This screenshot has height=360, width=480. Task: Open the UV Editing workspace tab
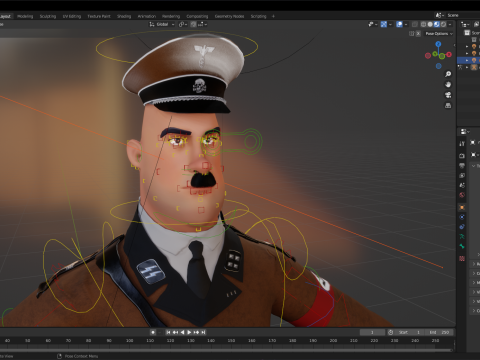[x=72, y=16]
